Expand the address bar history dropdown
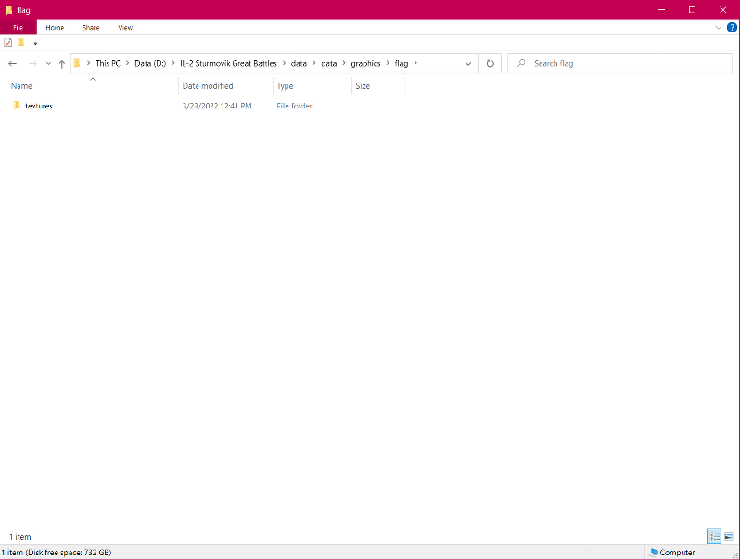Image resolution: width=740 pixels, height=560 pixels. coord(470,64)
